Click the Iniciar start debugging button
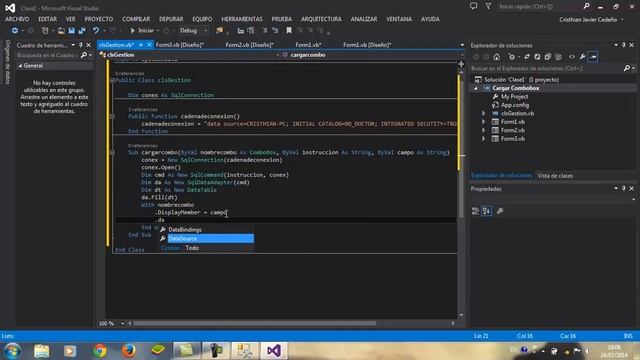Screen dimensions: 640x360 (x=142, y=31)
